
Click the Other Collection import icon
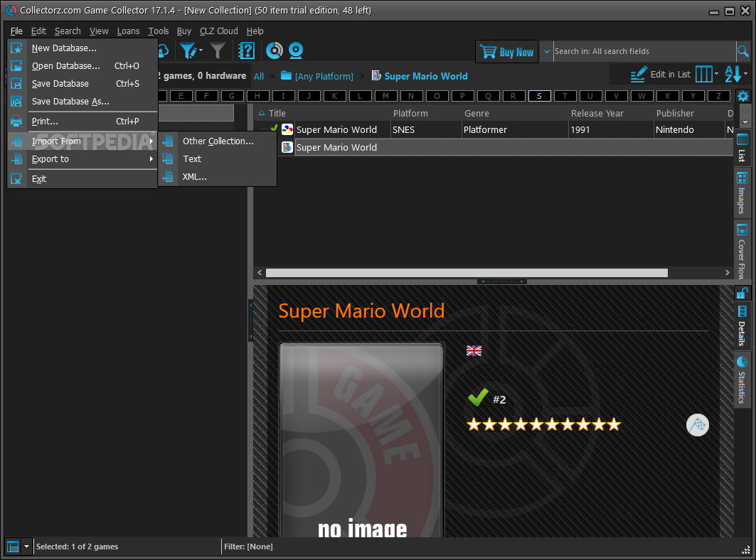[x=168, y=141]
